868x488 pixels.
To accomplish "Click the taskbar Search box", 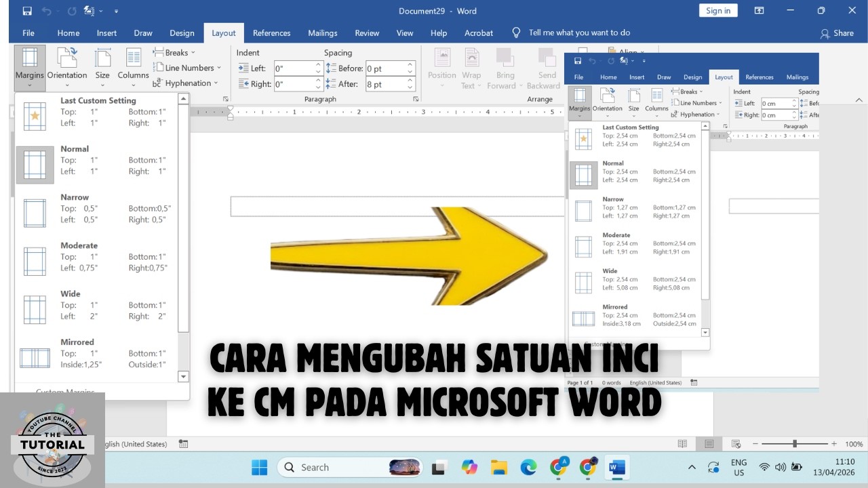I will click(351, 467).
